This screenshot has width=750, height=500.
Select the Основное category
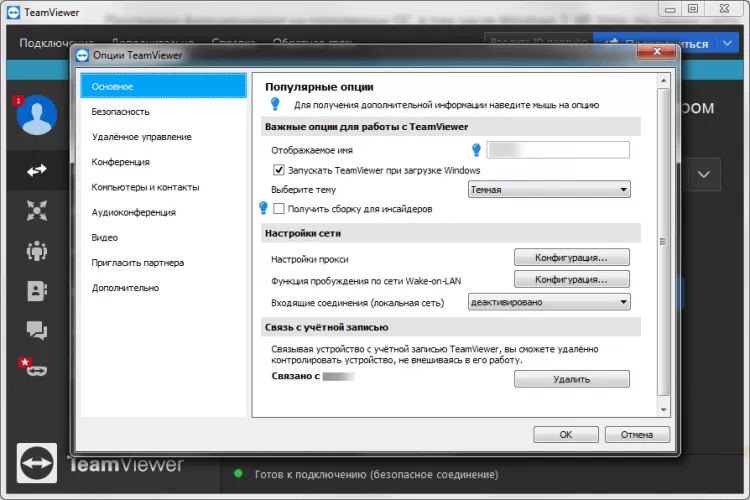tap(164, 86)
